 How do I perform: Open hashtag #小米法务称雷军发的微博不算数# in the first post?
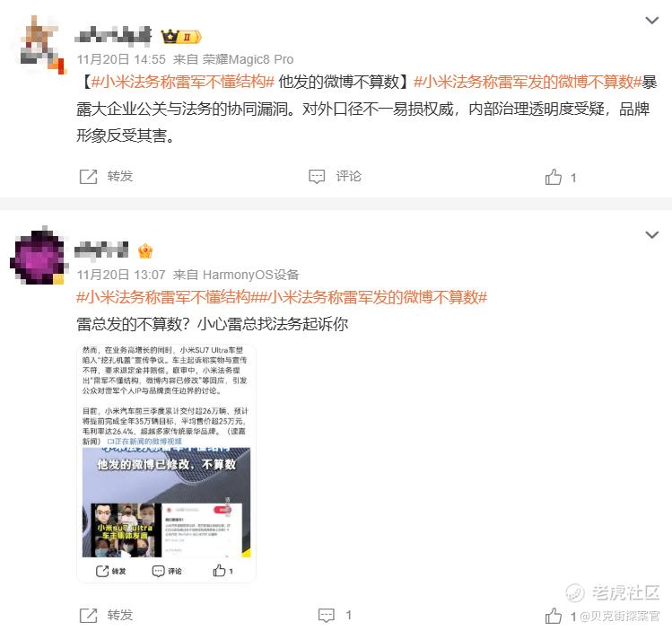coord(528,82)
